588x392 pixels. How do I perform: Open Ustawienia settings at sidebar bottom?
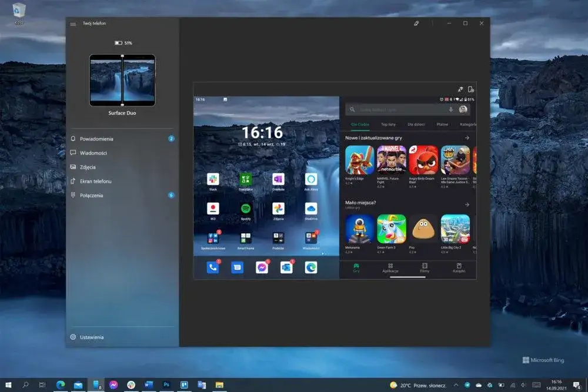click(92, 337)
